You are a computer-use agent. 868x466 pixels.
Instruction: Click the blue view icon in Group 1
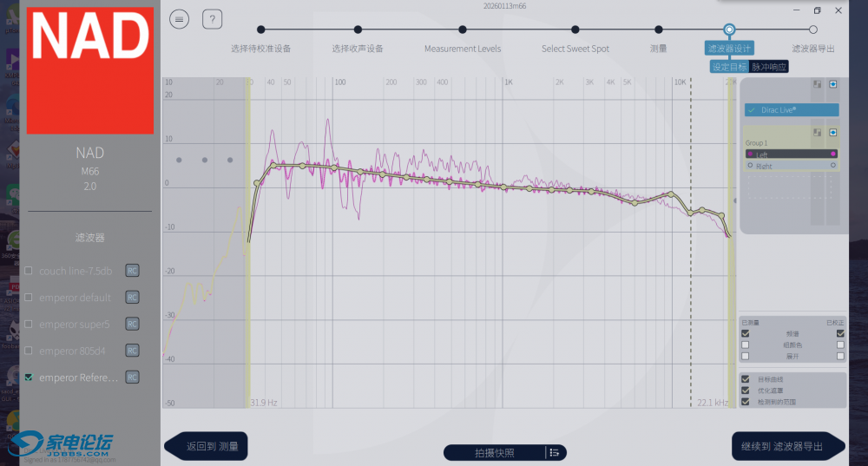832,132
